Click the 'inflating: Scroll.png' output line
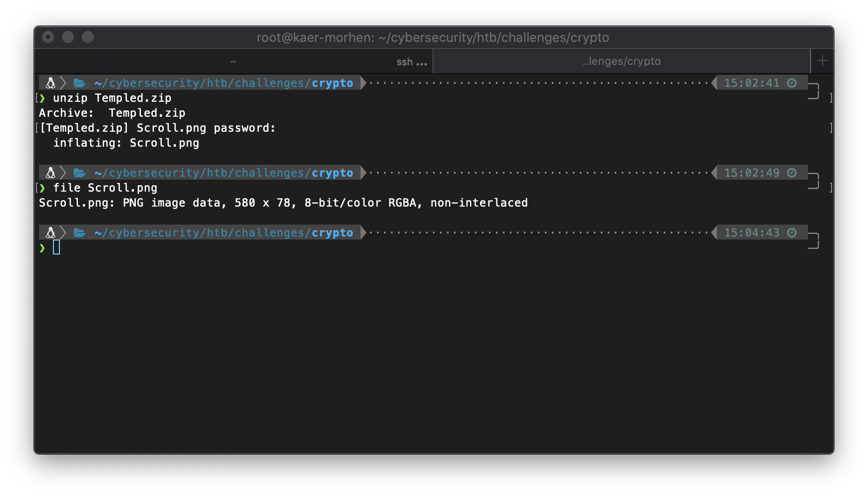 [126, 143]
